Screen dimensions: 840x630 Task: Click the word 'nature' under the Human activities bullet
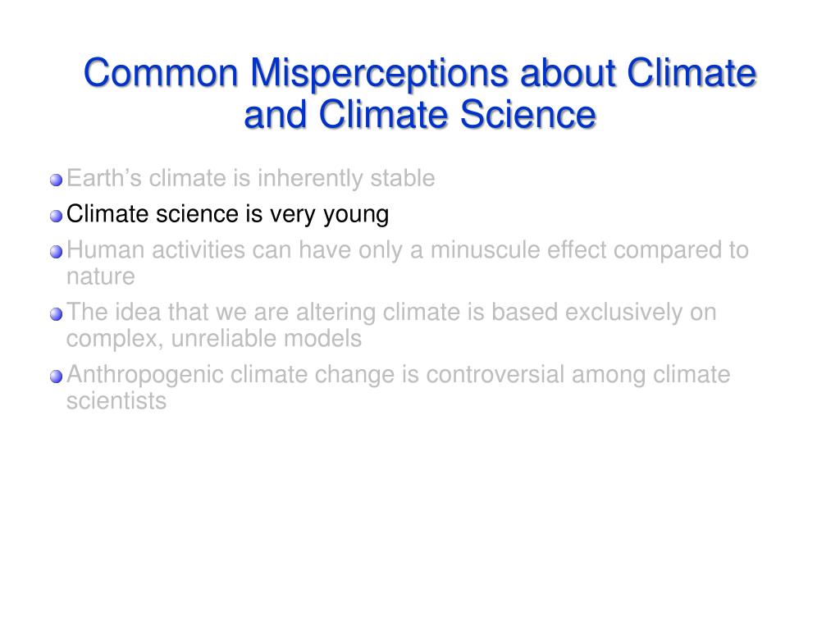(x=101, y=277)
